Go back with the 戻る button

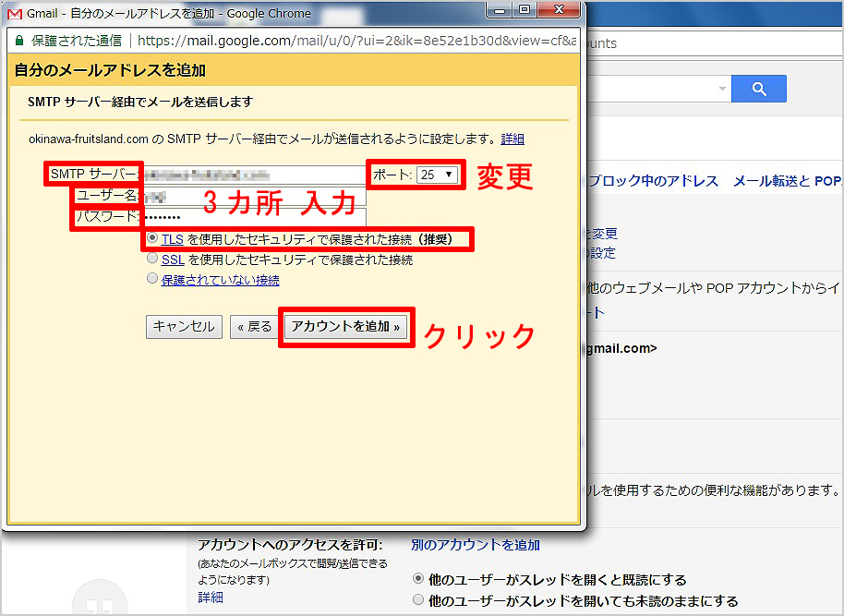click(x=254, y=327)
